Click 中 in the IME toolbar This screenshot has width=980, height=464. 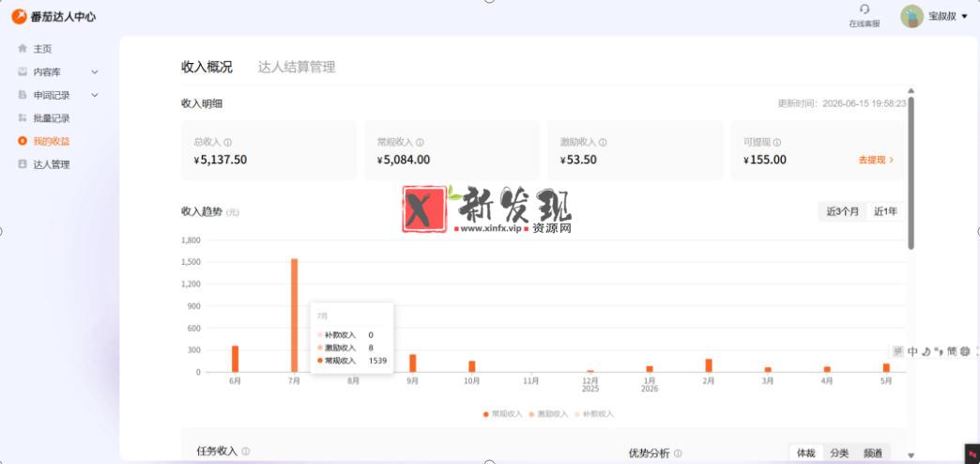912,351
